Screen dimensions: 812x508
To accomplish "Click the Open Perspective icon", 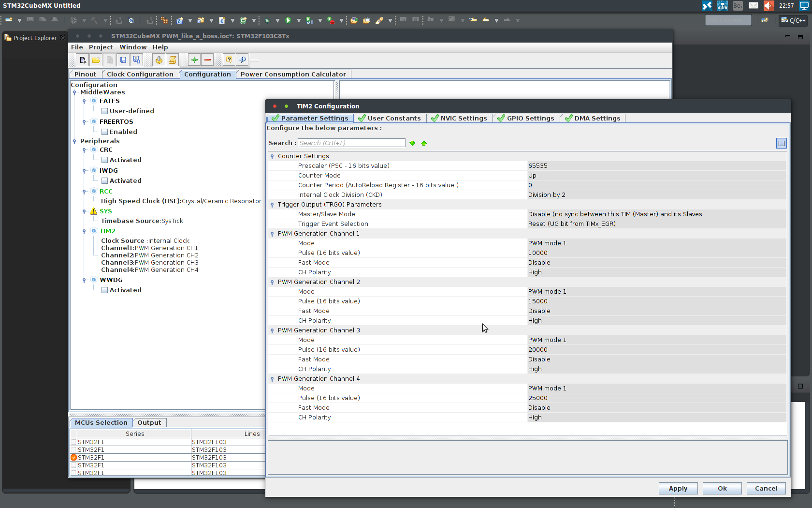I will coord(765,20).
